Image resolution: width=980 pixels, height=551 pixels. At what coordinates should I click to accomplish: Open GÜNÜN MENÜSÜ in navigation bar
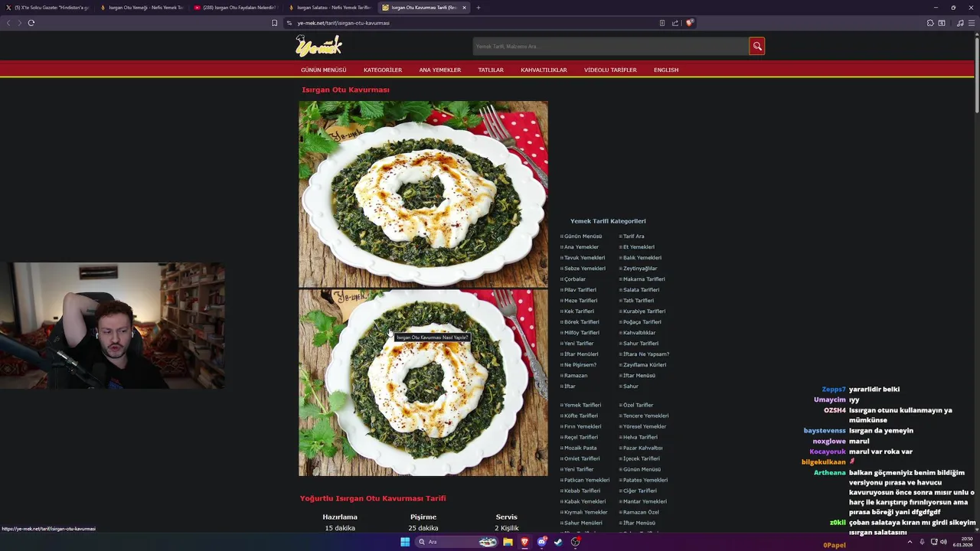[x=323, y=70]
